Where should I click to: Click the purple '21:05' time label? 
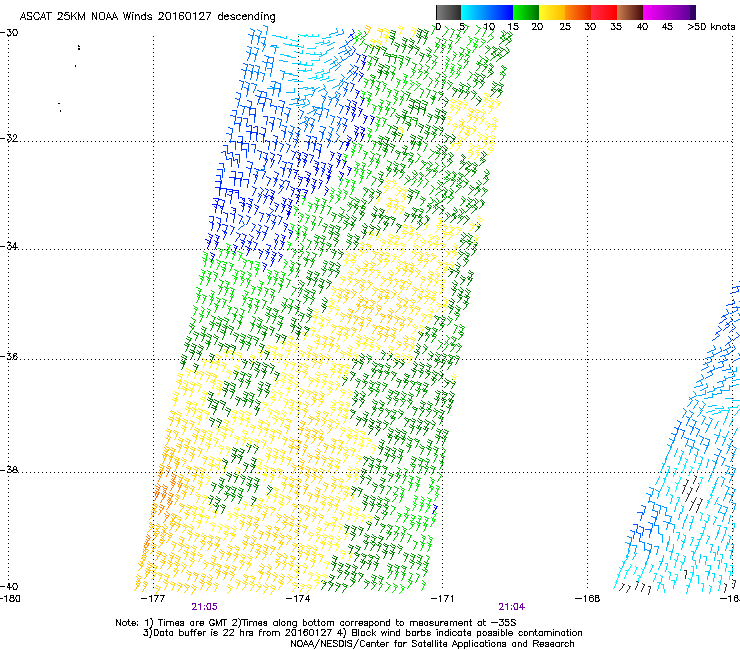[204, 607]
